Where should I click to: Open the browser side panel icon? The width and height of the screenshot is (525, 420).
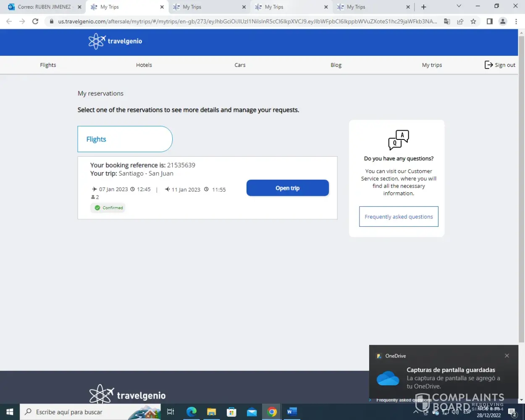coord(489,21)
